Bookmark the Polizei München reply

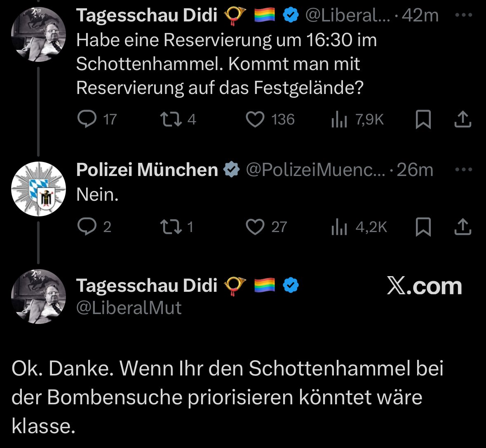pos(423,227)
